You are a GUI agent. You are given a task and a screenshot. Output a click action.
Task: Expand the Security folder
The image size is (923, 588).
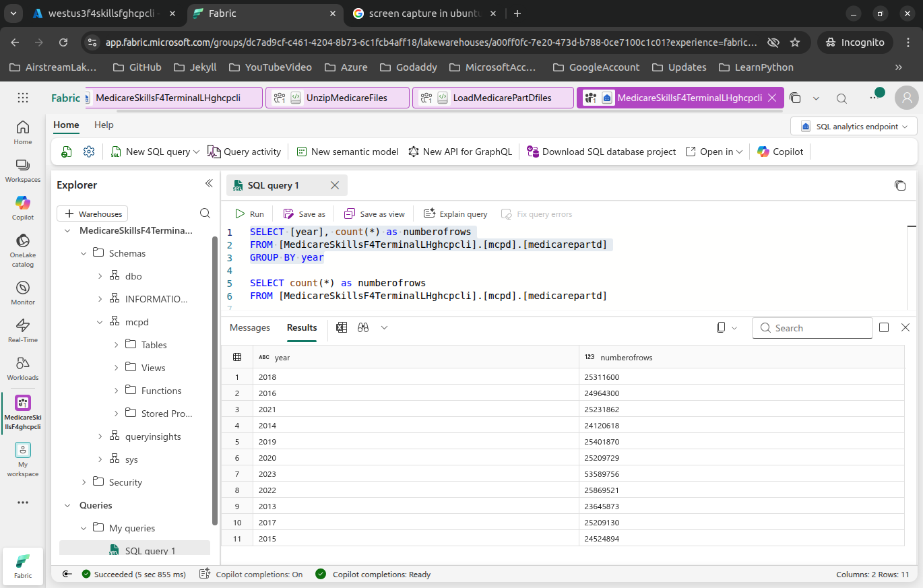point(84,482)
